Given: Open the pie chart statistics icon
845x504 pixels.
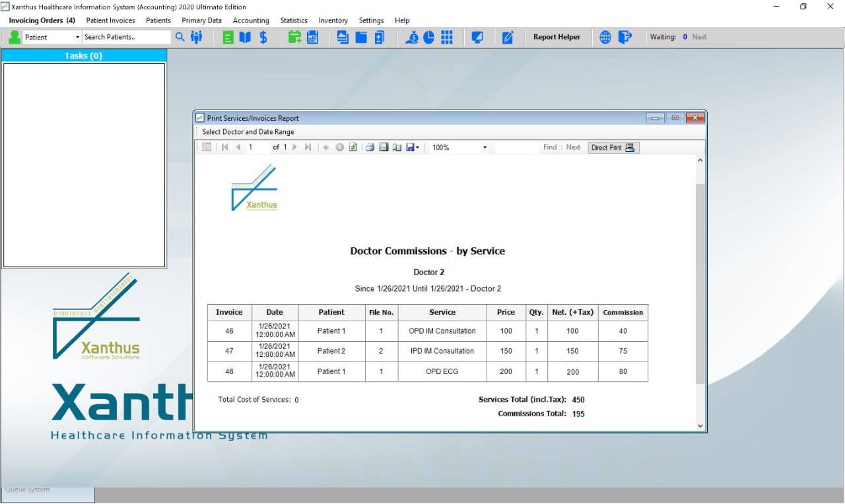Looking at the screenshot, I should coord(429,37).
